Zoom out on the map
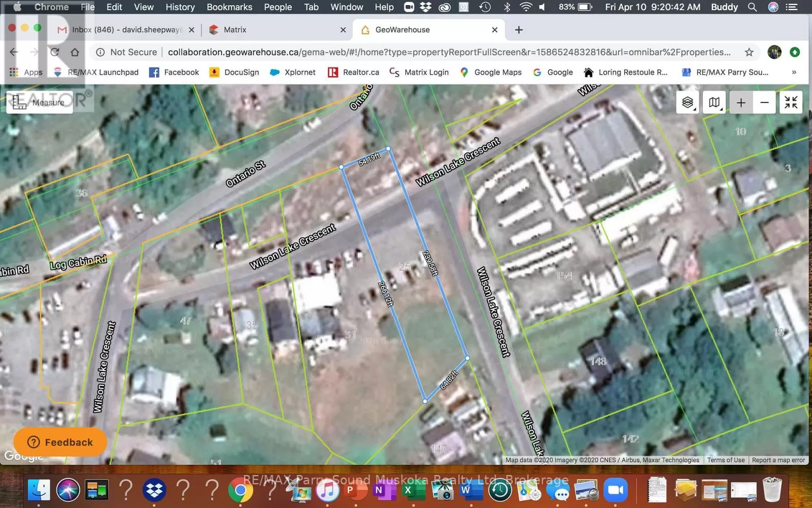Viewport: 812px width, 508px height. click(x=764, y=103)
